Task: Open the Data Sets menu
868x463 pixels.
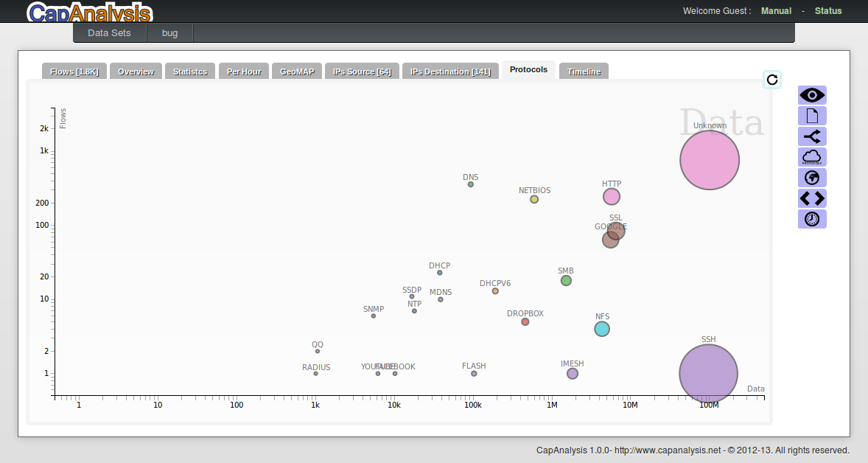Action: coord(109,32)
